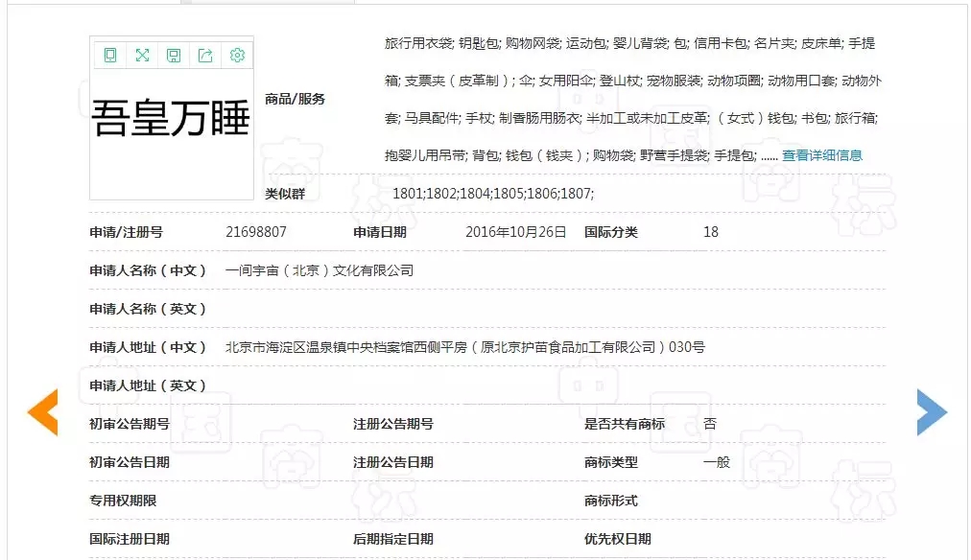The height and width of the screenshot is (560, 971).
Task: Click the fullscreen expand arrows icon
Action: click(142, 56)
